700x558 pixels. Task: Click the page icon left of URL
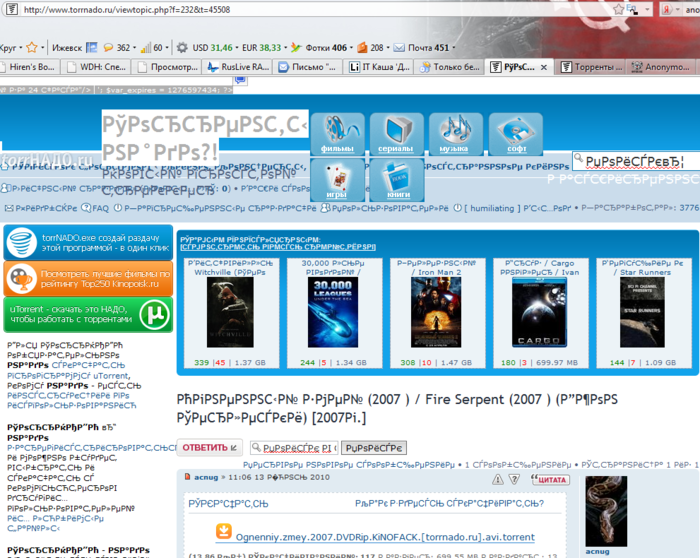pyautogui.click(x=12, y=9)
